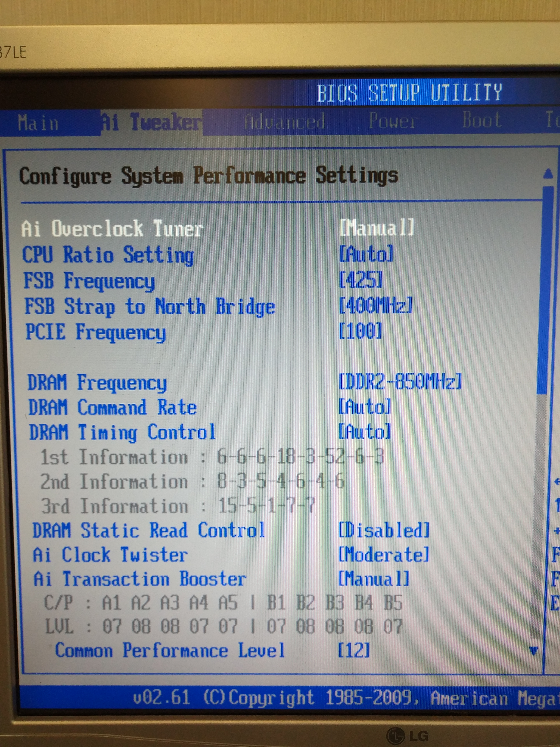Edit PCIE Frequency value 100
560x747 pixels.
tap(360, 331)
